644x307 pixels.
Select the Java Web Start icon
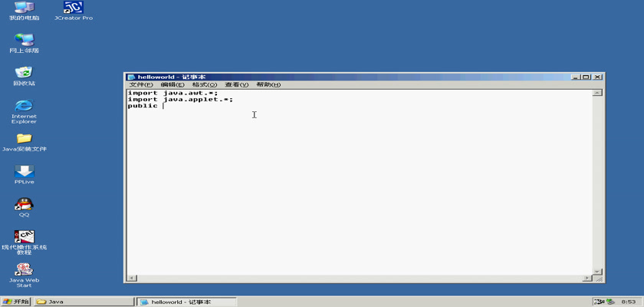pos(25,276)
